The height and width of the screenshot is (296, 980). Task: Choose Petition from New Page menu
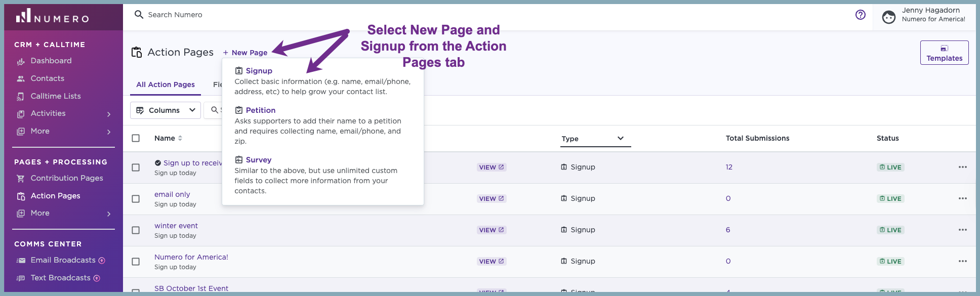point(261,110)
